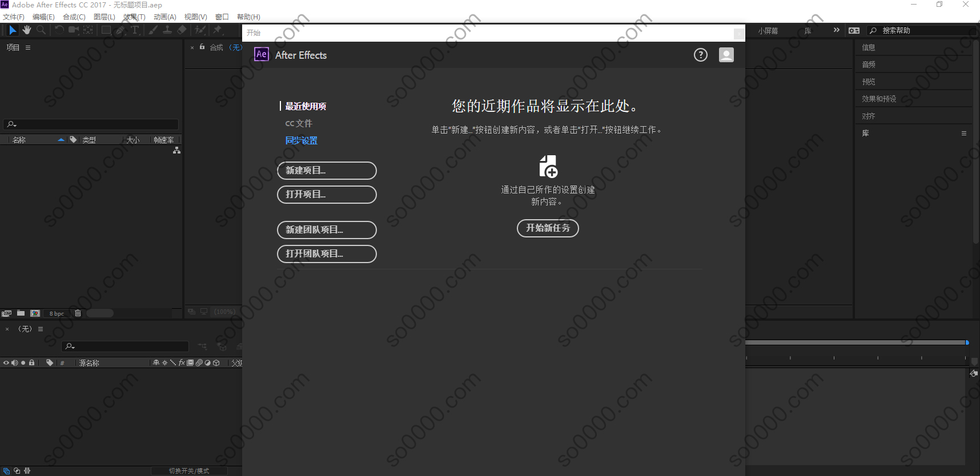Screen dimensions: 980x476
Task: Toggle the composition viewer lock icon
Action: pyautogui.click(x=202, y=47)
